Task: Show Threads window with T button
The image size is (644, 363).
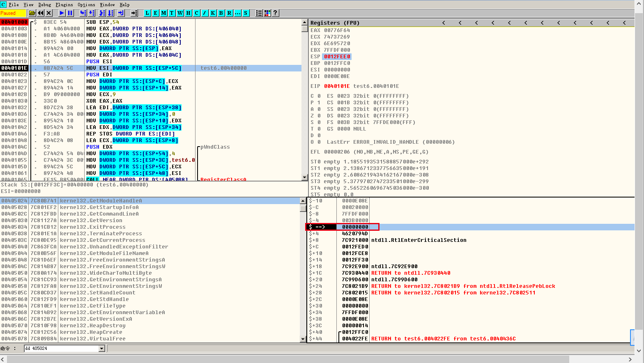Action: 172,13
